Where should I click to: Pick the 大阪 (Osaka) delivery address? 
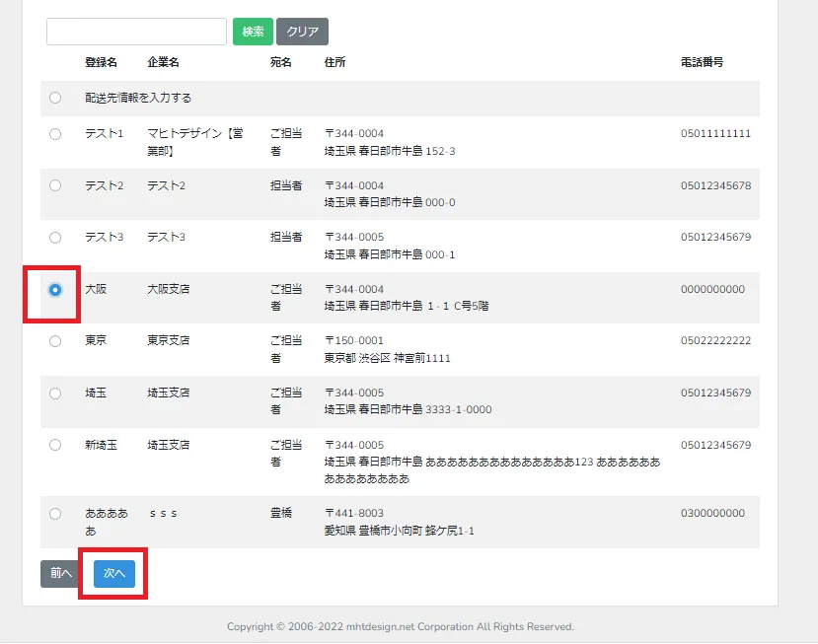point(55,289)
